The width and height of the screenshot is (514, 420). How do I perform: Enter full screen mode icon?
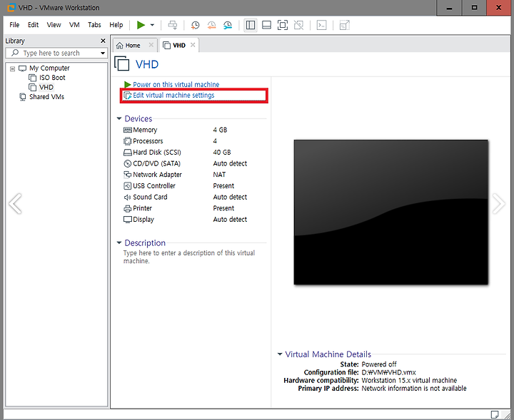(x=283, y=25)
